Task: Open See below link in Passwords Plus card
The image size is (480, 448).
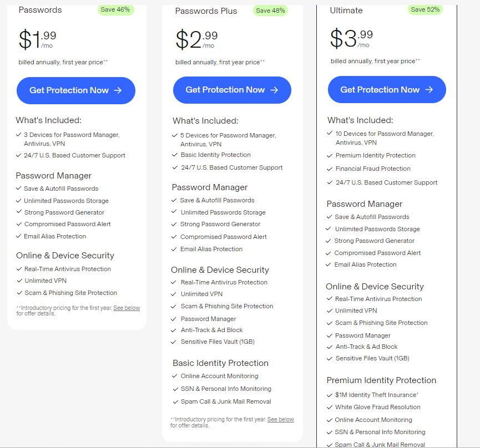Action: pos(280,419)
